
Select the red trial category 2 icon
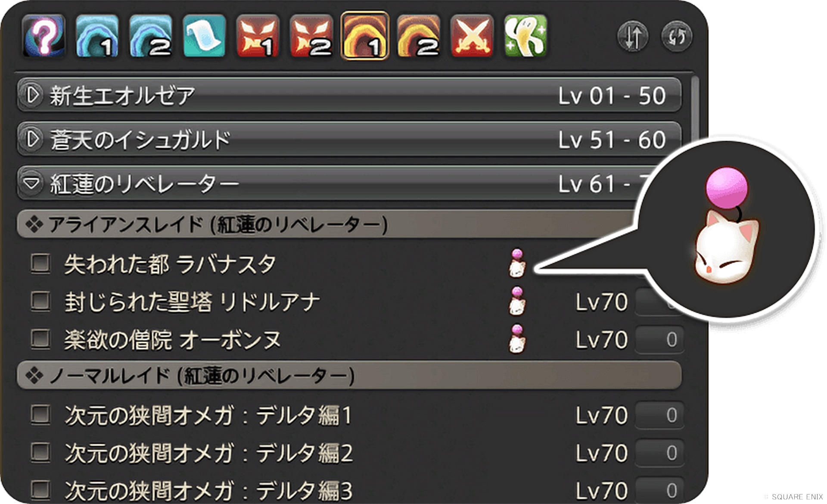[x=311, y=36]
